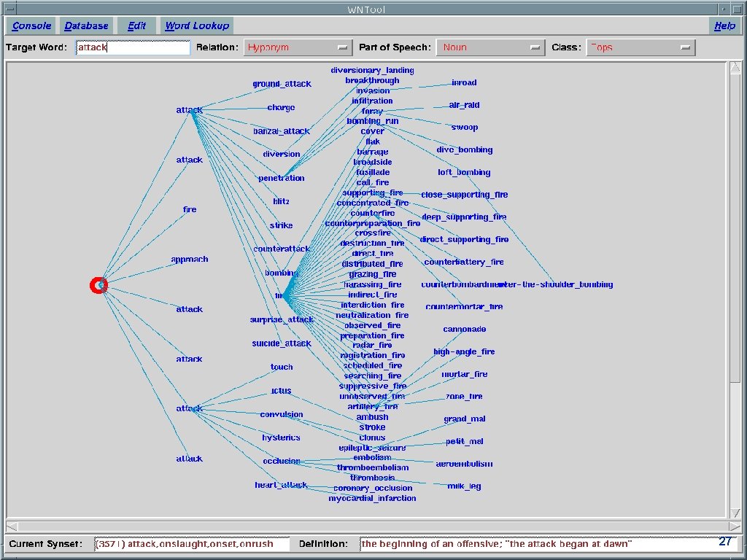The height and width of the screenshot is (560, 747).
Task: Open the Word Lookup menu
Action: 197,26
